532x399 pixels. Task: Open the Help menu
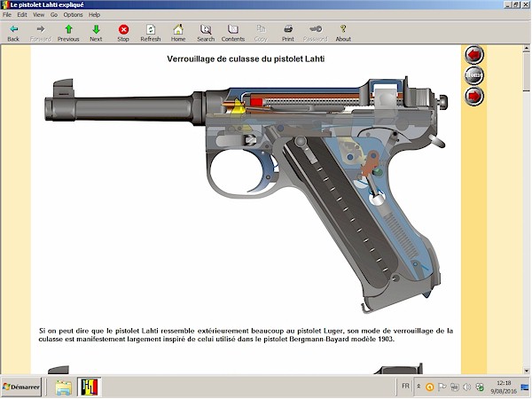94,14
